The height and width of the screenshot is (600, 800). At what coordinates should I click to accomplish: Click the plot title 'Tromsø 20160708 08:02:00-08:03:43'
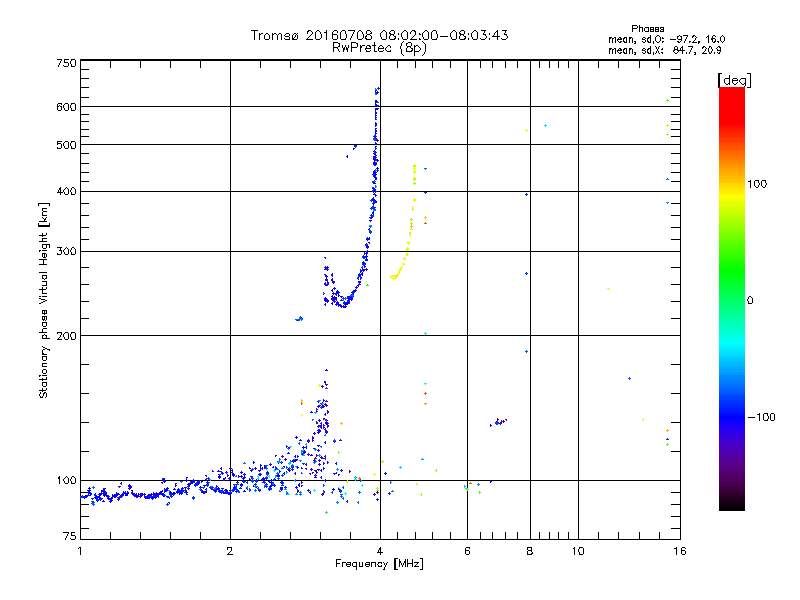point(379,35)
